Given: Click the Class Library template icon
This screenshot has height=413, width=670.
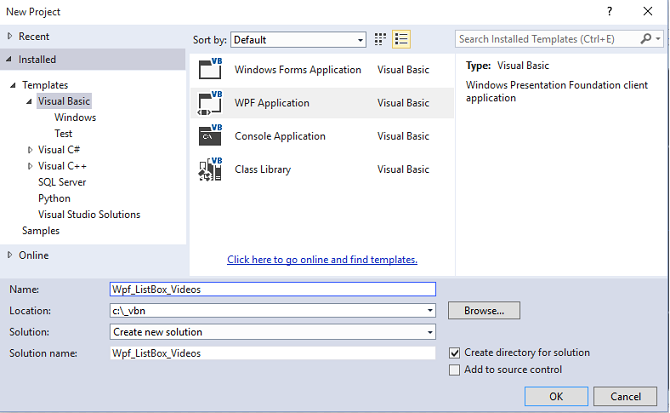Looking at the screenshot, I should pos(210,169).
